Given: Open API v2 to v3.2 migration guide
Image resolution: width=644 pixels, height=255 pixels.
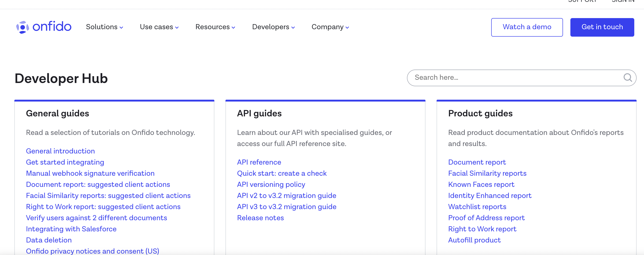Looking at the screenshot, I should point(287,195).
